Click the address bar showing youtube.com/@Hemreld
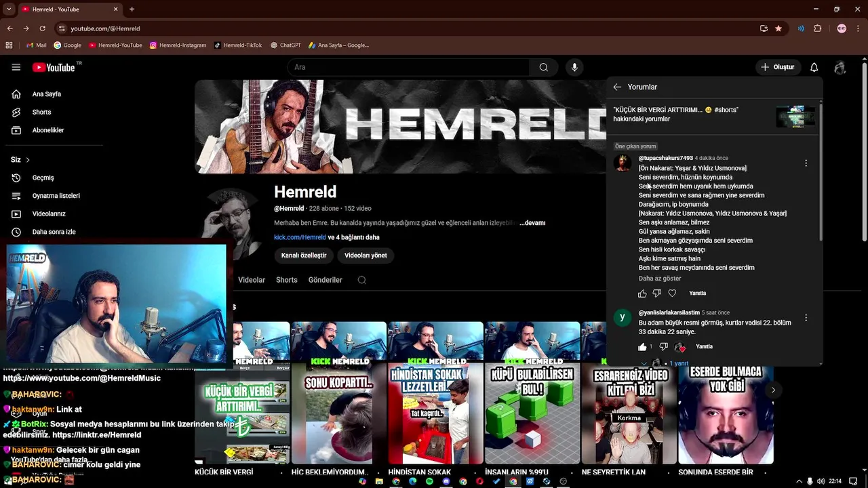Viewport: 868px width, 488px height. pyautogui.click(x=407, y=28)
